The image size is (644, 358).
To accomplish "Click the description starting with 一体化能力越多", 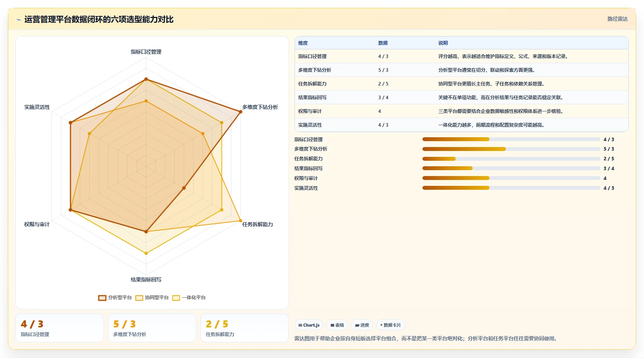I will (x=491, y=125).
